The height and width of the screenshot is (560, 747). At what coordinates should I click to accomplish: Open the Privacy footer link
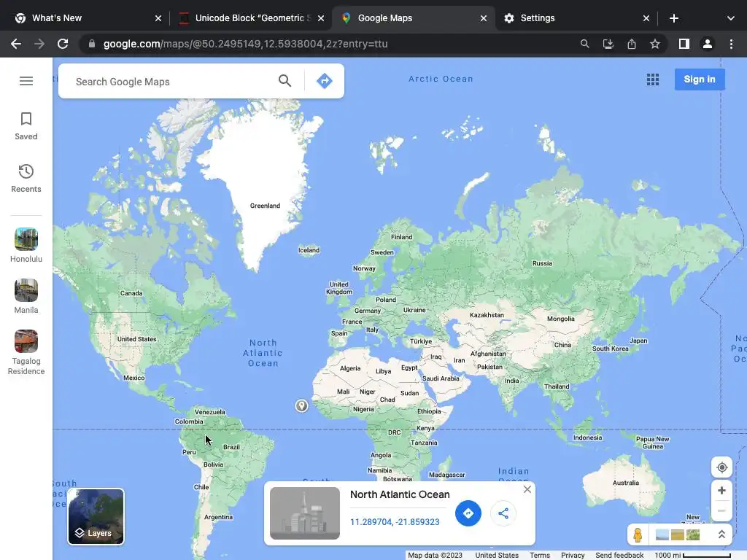click(x=573, y=555)
